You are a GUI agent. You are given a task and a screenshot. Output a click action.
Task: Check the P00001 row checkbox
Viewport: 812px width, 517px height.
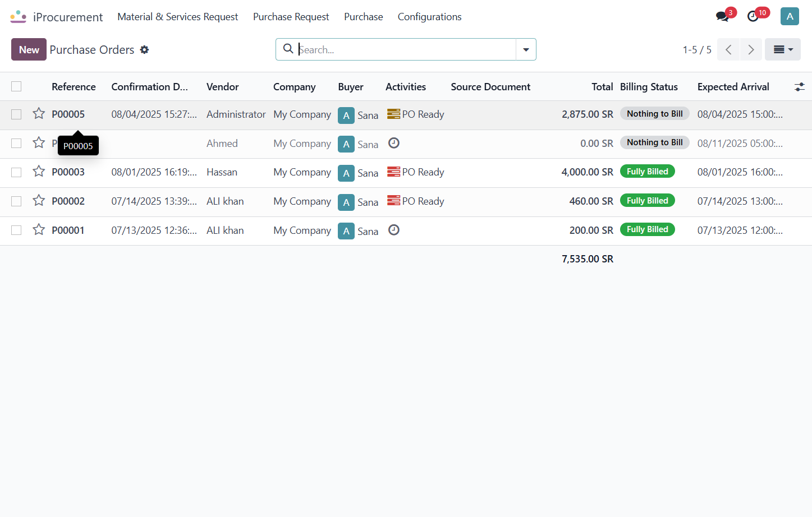coord(16,230)
